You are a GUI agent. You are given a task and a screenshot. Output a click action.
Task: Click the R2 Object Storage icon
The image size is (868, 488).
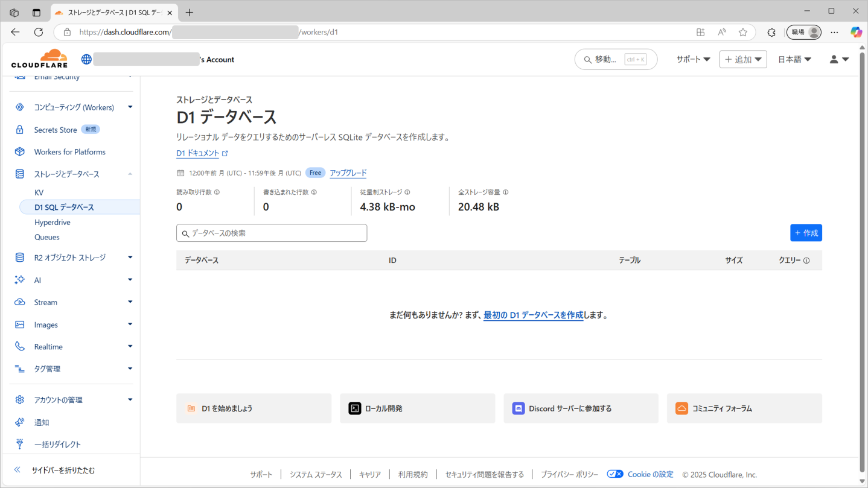tap(20, 258)
